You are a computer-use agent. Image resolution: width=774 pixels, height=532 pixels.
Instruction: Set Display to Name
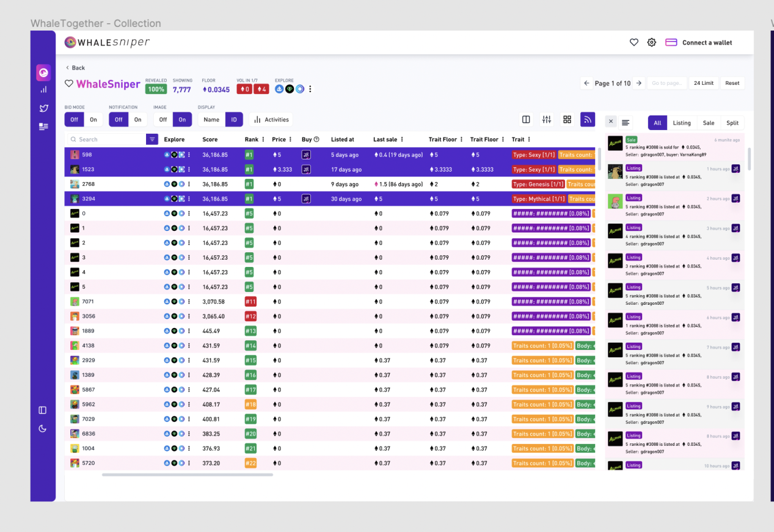click(211, 120)
